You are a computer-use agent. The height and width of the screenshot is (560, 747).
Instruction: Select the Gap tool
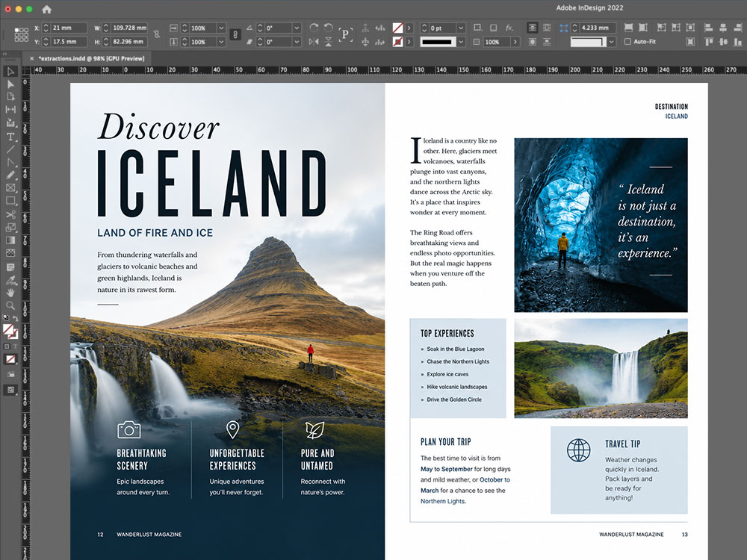coord(10,110)
